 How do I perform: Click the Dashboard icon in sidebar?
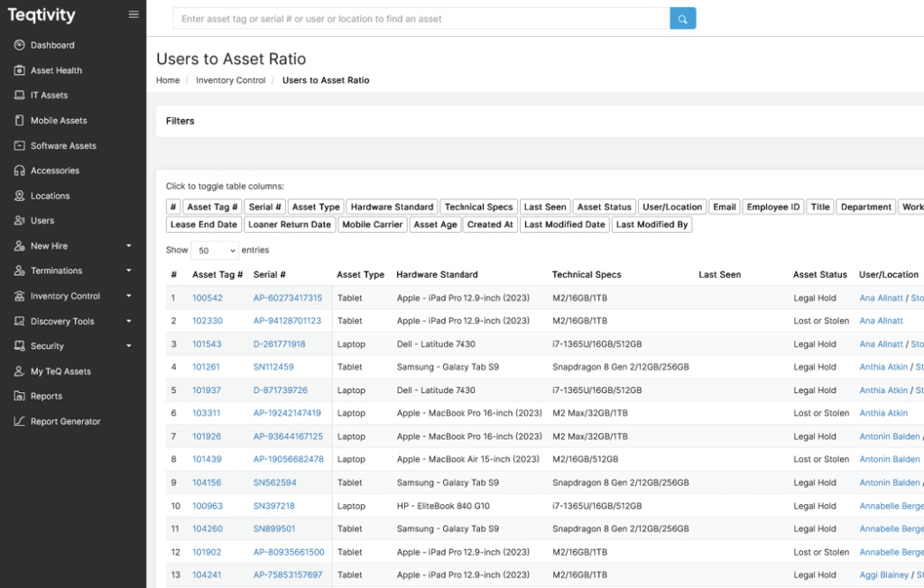point(20,45)
